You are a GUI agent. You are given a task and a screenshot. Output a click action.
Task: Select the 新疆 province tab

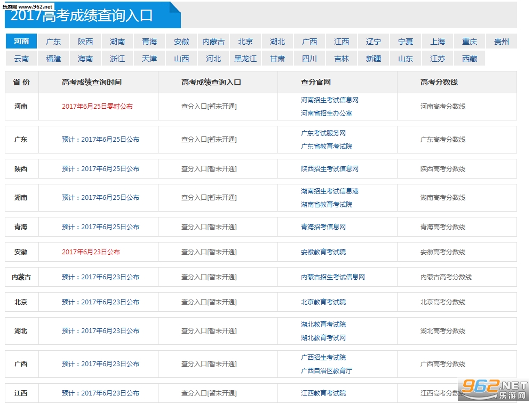click(x=374, y=59)
